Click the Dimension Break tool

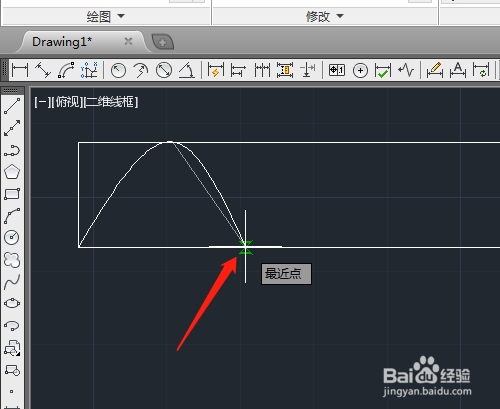307,70
